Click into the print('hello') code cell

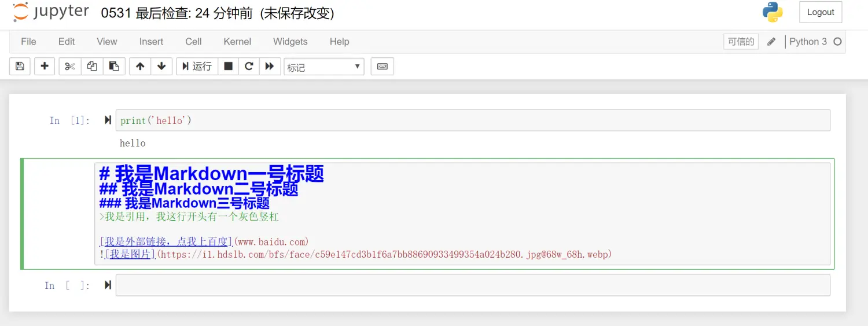coord(473,120)
